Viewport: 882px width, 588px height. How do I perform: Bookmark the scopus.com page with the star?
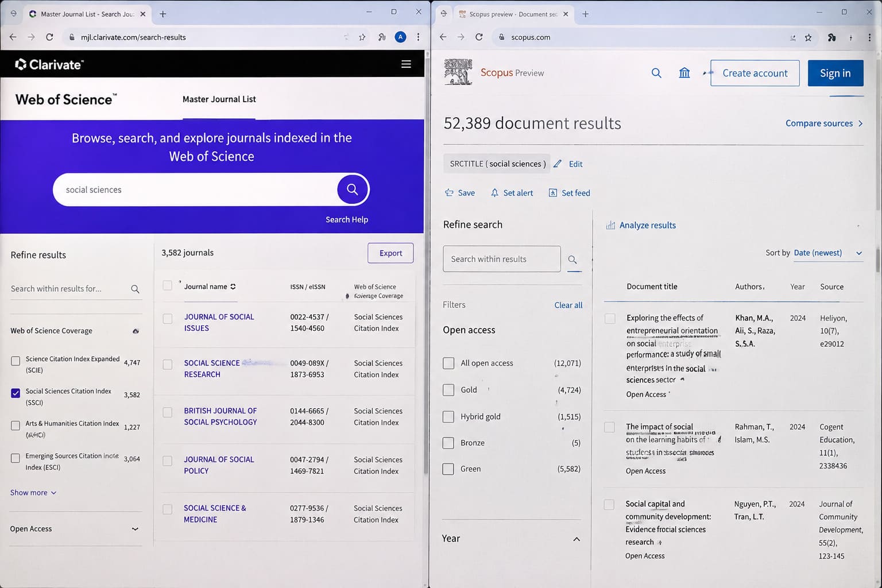point(808,37)
